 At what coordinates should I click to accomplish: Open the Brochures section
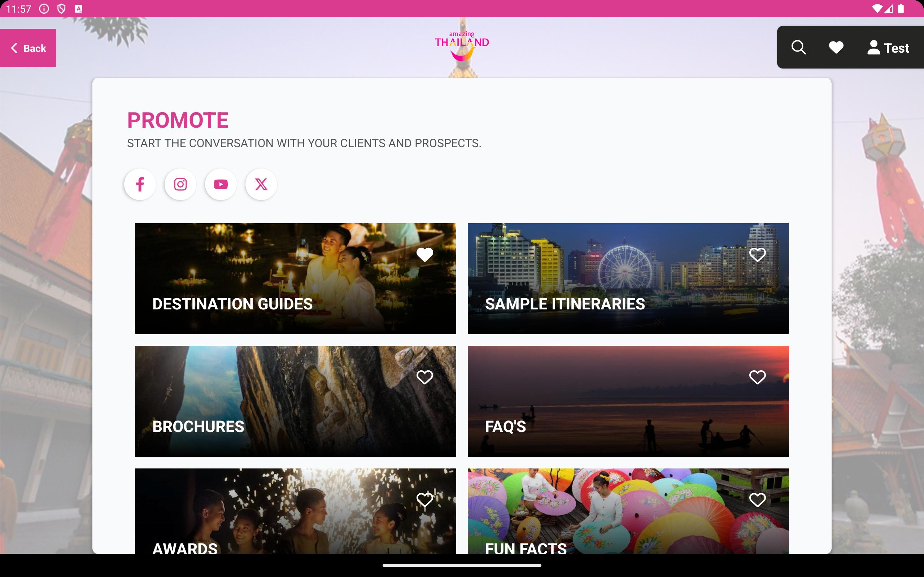click(296, 401)
